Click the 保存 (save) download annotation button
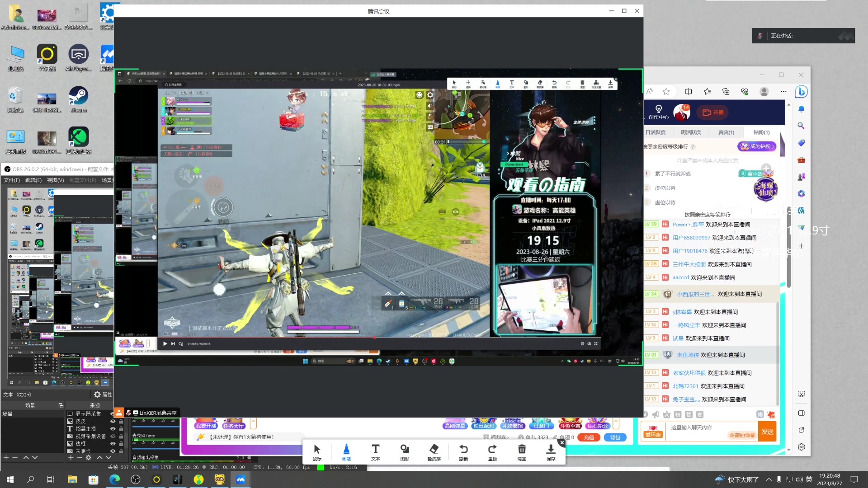 coord(551,452)
